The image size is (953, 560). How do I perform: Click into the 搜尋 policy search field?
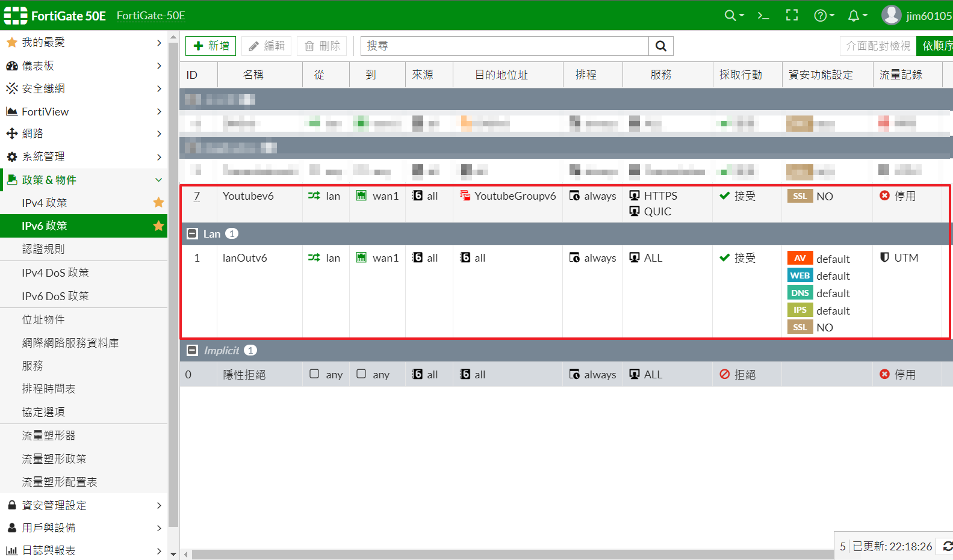click(x=504, y=46)
